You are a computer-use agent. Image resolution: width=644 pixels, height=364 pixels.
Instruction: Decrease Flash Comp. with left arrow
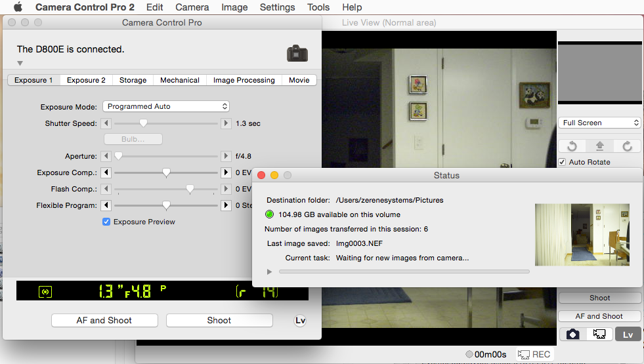pyautogui.click(x=106, y=189)
